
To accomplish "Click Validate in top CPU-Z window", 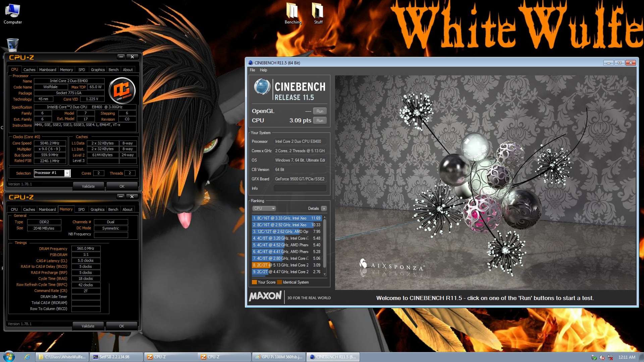I will [88, 186].
